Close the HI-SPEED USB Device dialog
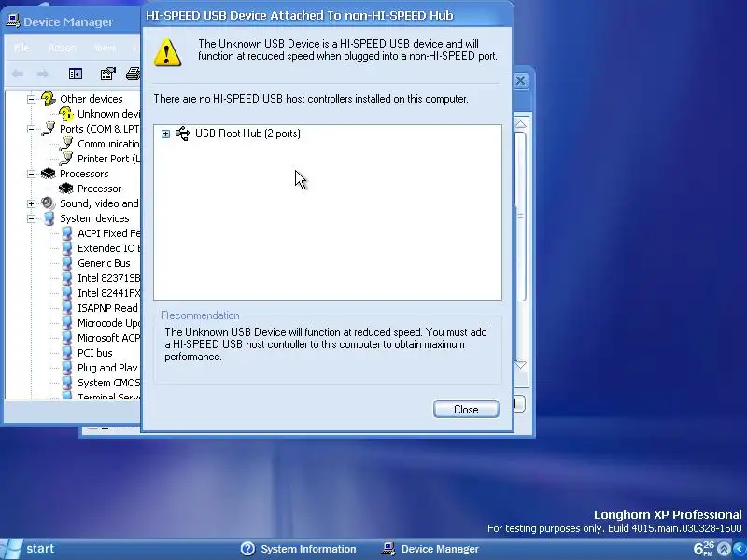Screen dimensions: 747x560 (x=466, y=410)
